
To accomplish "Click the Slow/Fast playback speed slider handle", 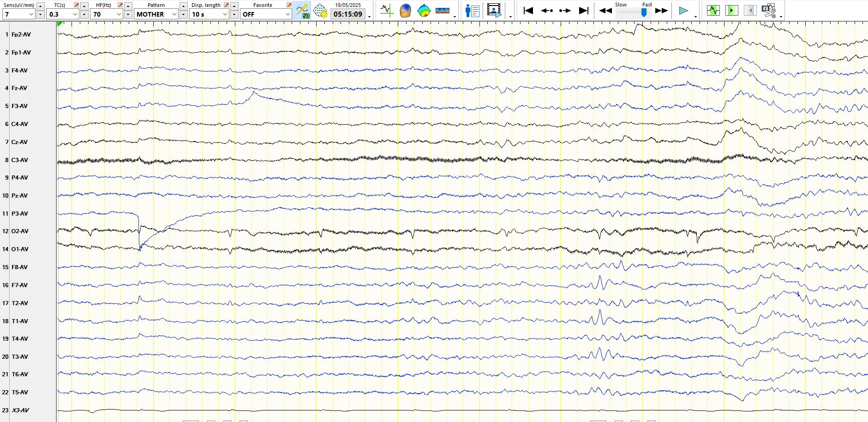I will 644,13.
